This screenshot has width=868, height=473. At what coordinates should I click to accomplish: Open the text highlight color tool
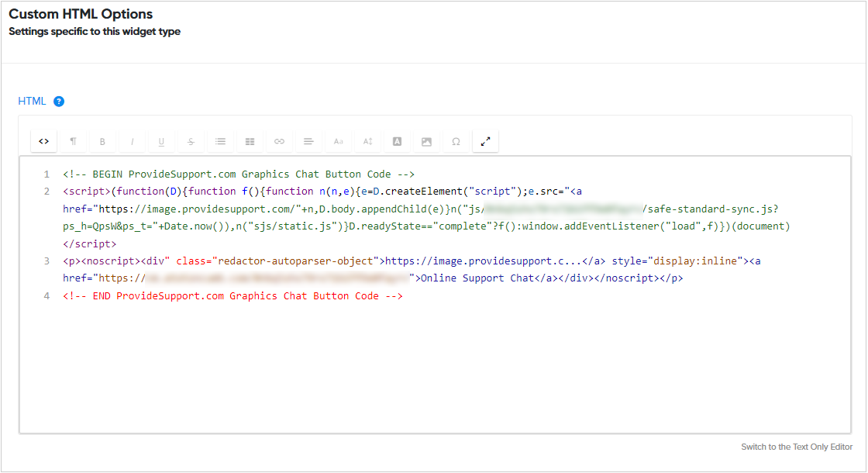tap(397, 140)
